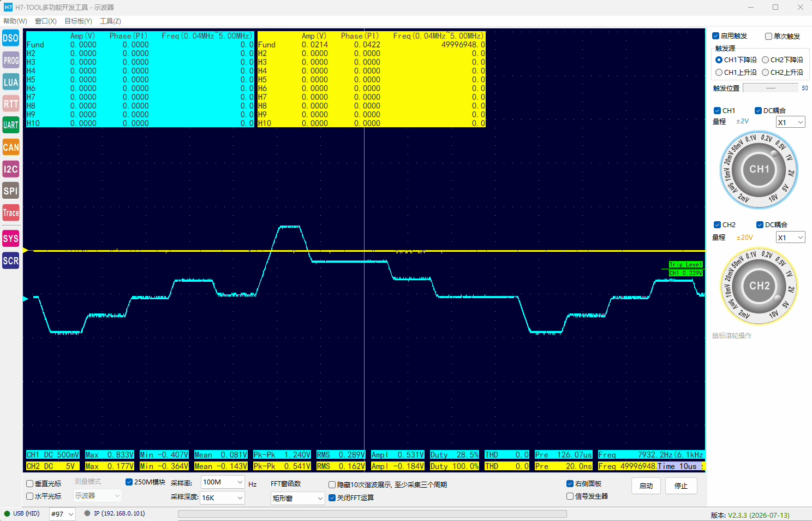
Task: Select the CAN bus icon
Action: [x=11, y=147]
